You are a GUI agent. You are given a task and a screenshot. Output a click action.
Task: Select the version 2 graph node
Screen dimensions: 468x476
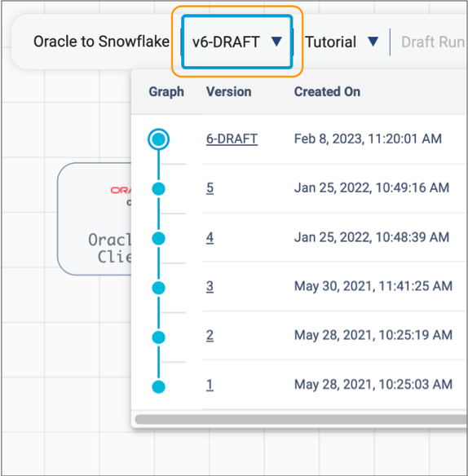tap(158, 337)
